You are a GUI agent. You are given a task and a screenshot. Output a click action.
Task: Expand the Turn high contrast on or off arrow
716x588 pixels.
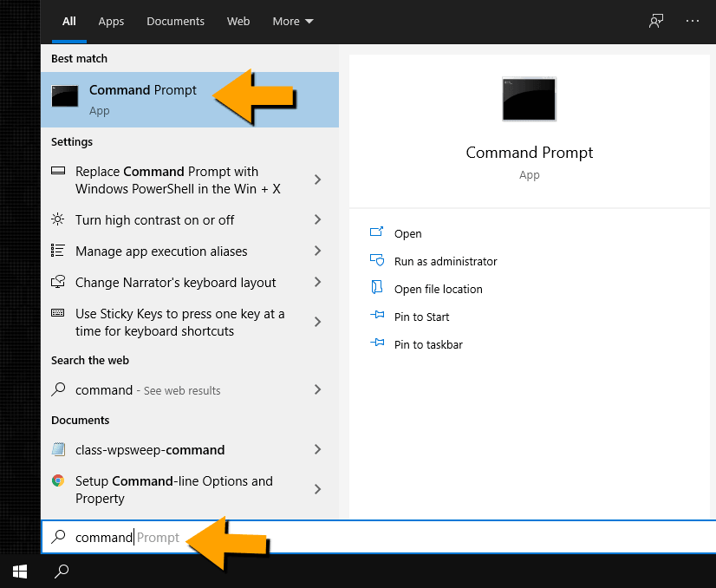317,220
